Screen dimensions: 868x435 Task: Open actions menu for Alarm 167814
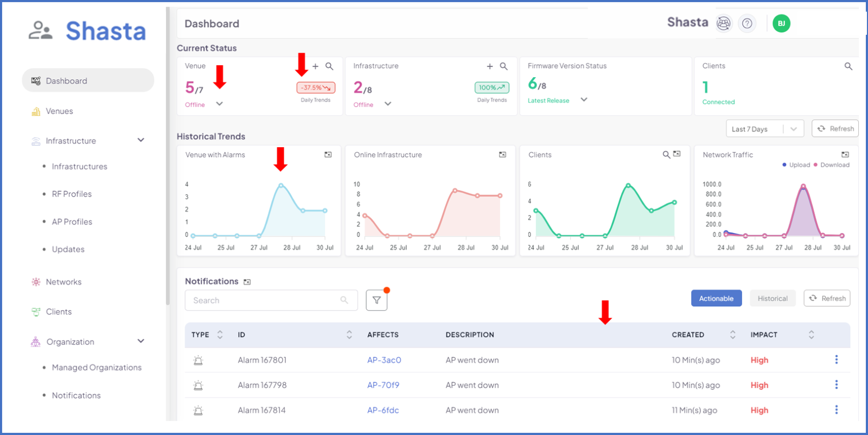point(837,409)
